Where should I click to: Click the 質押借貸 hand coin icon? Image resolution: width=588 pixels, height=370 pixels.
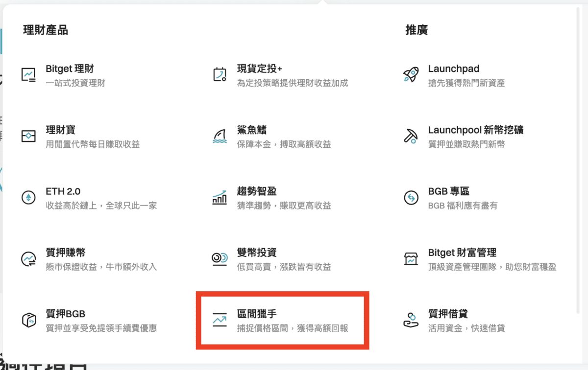click(x=411, y=320)
